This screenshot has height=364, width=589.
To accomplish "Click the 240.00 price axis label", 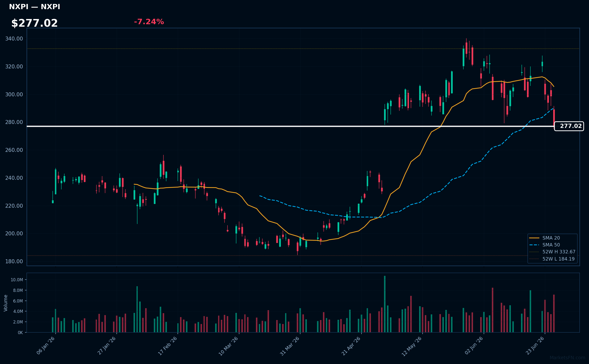I will 14,178.
